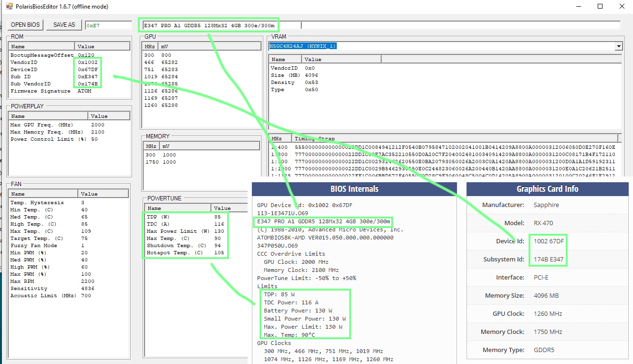Select the Target Temp. (C) fan row
This screenshot has height=364, width=633.
pyautogui.click(x=69, y=239)
